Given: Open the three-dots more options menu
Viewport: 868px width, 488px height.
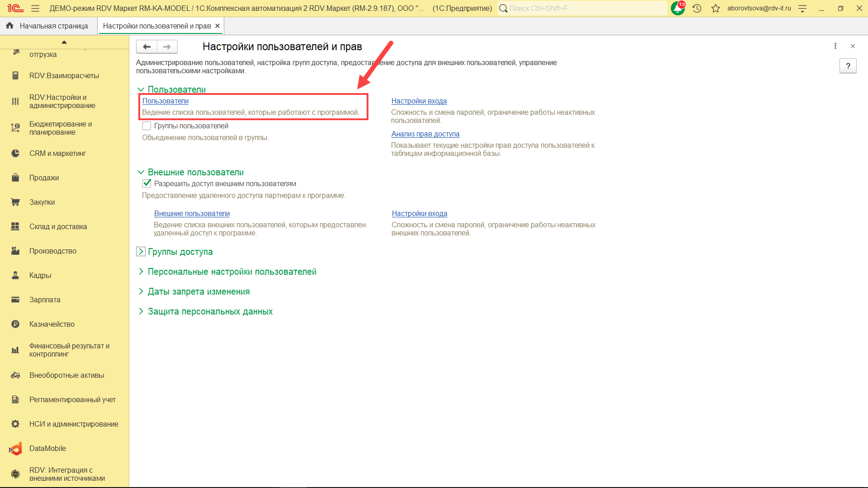Looking at the screenshot, I should [835, 46].
